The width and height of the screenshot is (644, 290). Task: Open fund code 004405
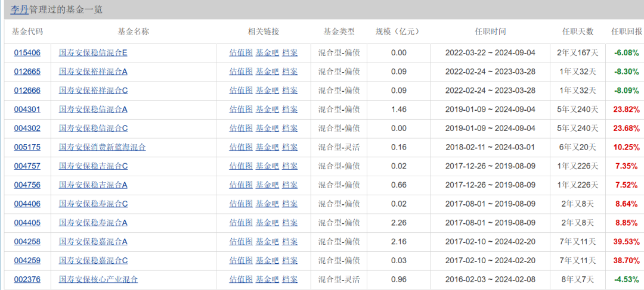coord(27,222)
